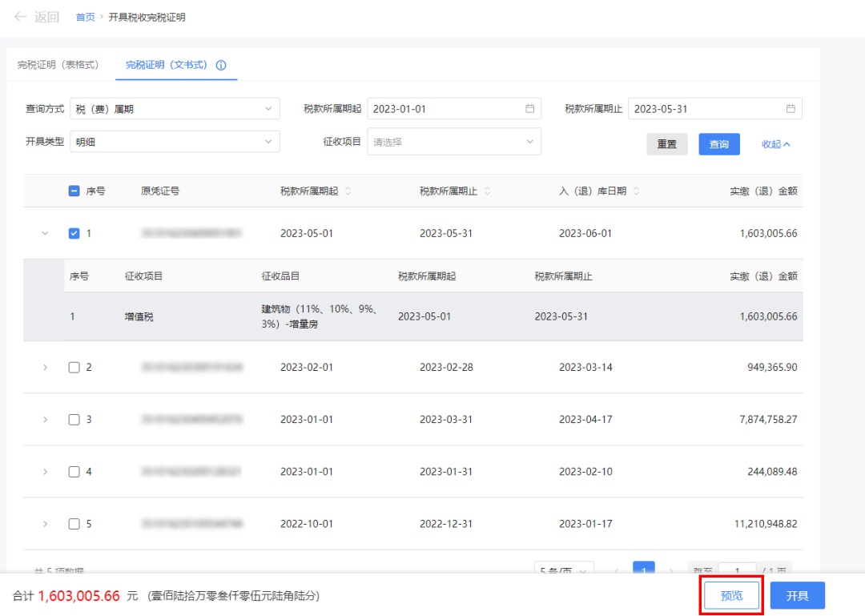Viewport: 865px width, 616px height.
Task: Open calendar icon in 税款所属期起 field
Action: coord(529,109)
